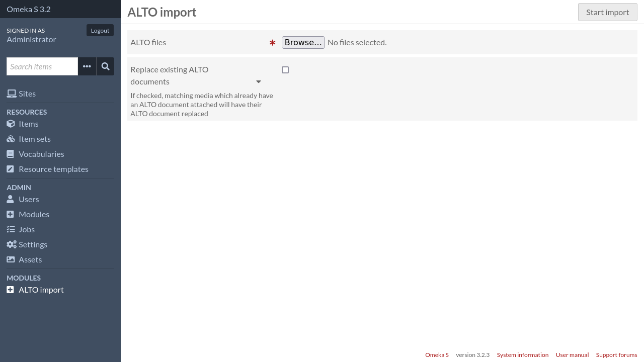Log out of the Administrator account
Viewport: 644px width, 362px height.
[100, 30]
